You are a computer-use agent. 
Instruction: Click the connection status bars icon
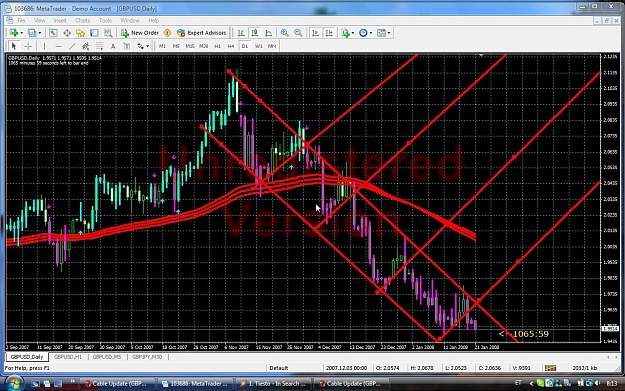pyautogui.click(x=550, y=368)
